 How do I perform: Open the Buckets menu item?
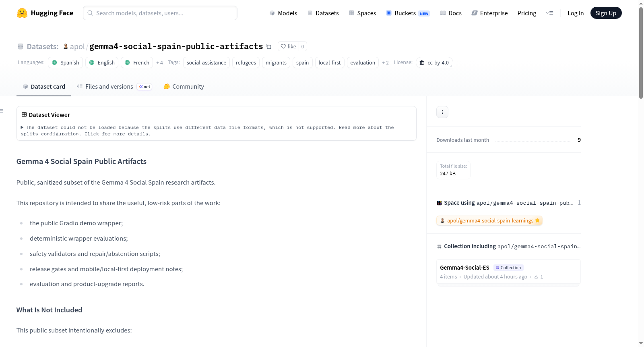point(408,13)
